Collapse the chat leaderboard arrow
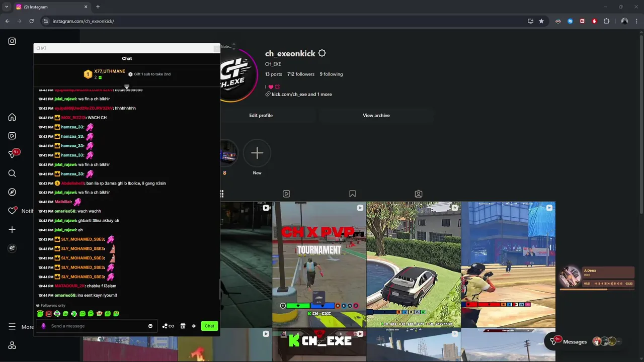 pos(127,87)
